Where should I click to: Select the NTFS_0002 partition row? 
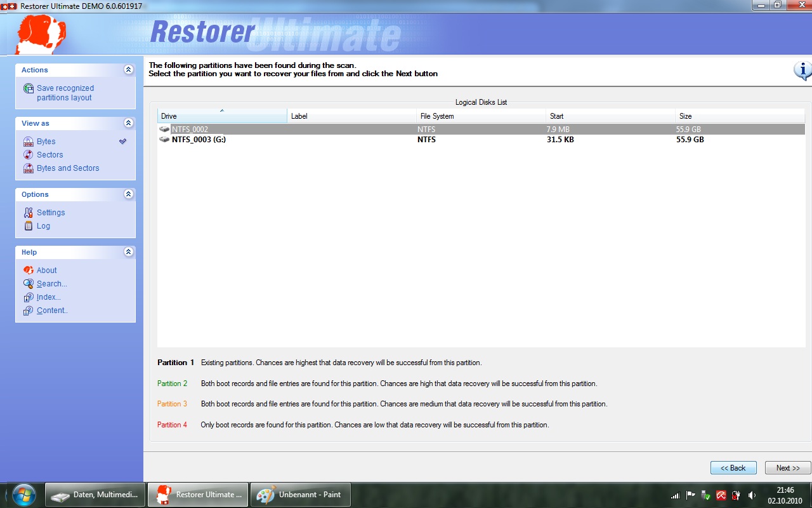point(481,129)
